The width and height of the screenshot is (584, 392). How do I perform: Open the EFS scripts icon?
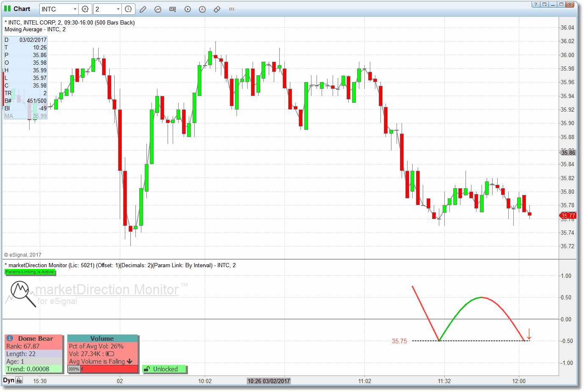[x=231, y=9]
